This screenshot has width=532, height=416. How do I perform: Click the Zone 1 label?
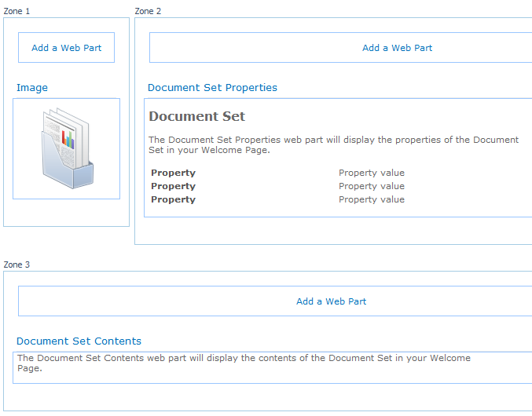point(17,11)
